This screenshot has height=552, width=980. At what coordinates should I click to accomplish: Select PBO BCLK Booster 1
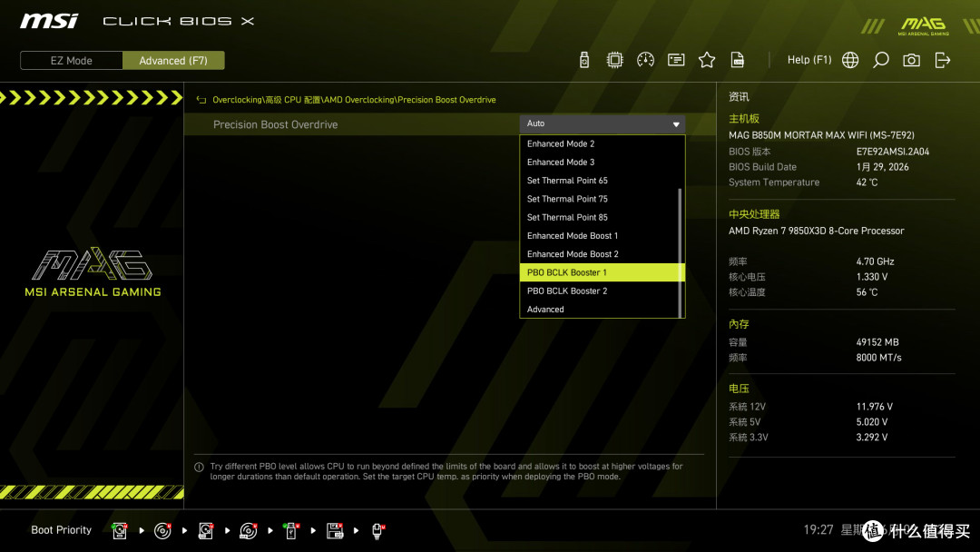[602, 272]
